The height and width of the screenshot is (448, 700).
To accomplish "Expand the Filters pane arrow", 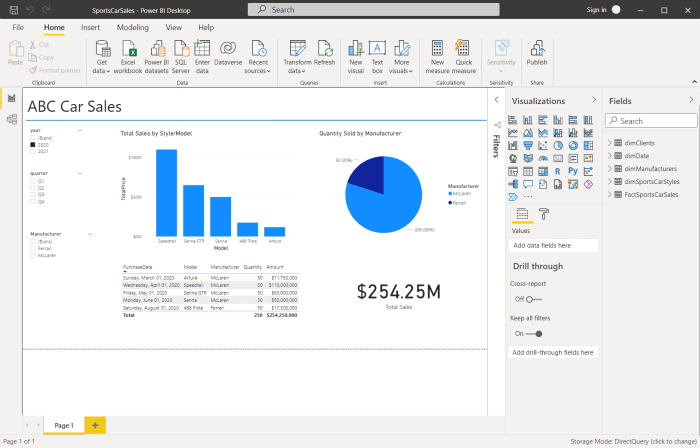I will coord(496,100).
